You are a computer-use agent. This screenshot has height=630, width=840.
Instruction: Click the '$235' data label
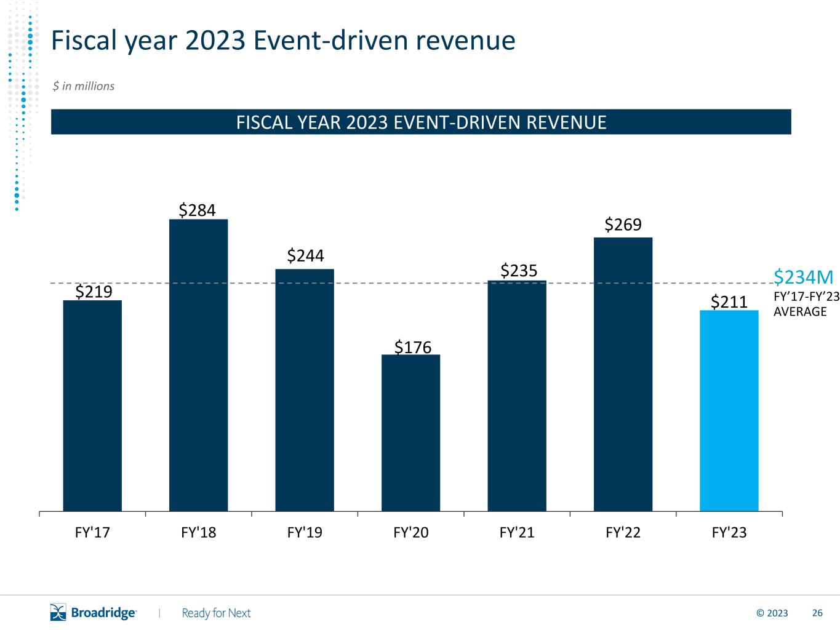pos(519,270)
